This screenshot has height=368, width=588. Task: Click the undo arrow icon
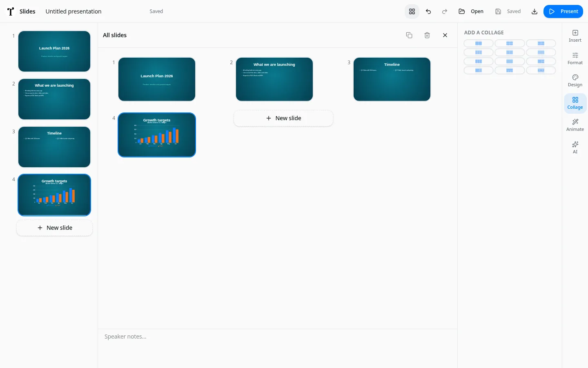point(428,11)
